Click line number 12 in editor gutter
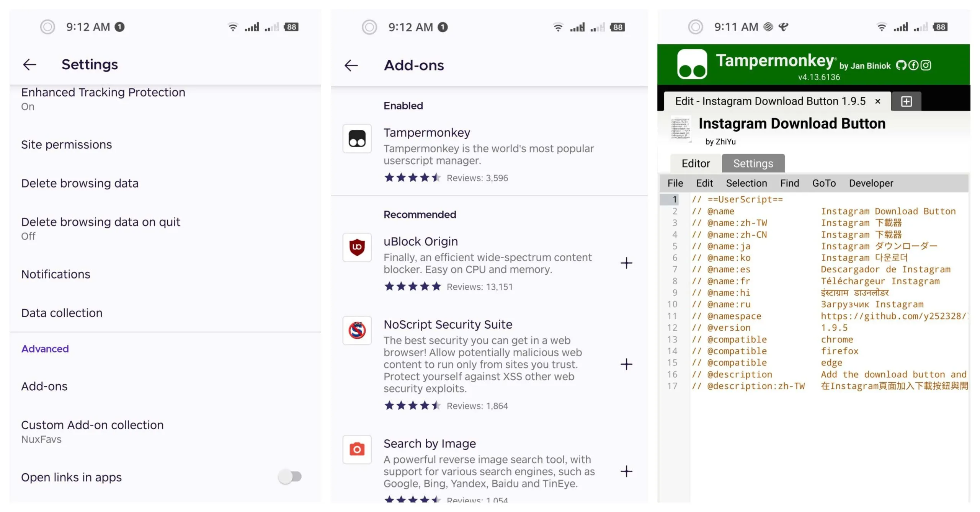The image size is (980, 512). 672,328
